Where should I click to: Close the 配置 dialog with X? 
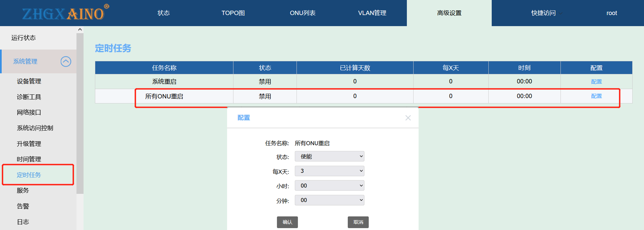tap(408, 118)
